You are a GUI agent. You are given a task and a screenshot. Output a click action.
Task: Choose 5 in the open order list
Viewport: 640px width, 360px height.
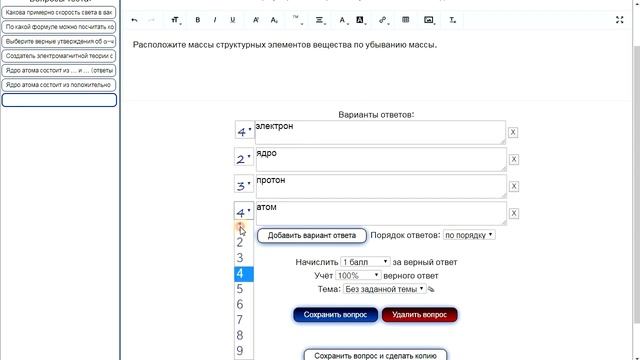[244, 289]
